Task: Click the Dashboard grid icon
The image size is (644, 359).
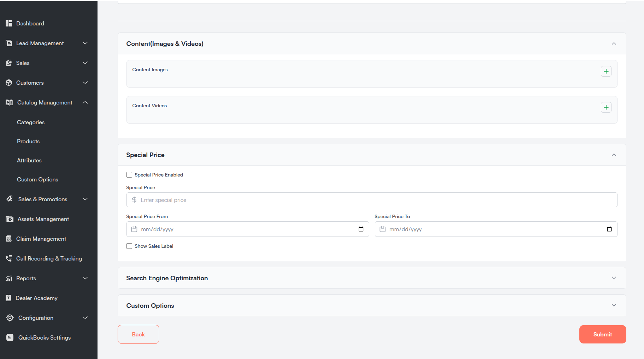Action: pyautogui.click(x=9, y=23)
